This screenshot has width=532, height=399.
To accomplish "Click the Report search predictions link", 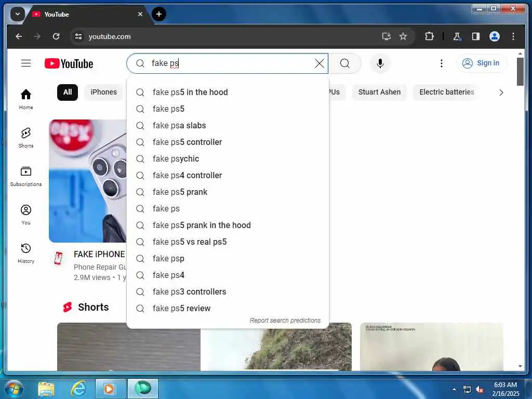I will tap(285, 320).
